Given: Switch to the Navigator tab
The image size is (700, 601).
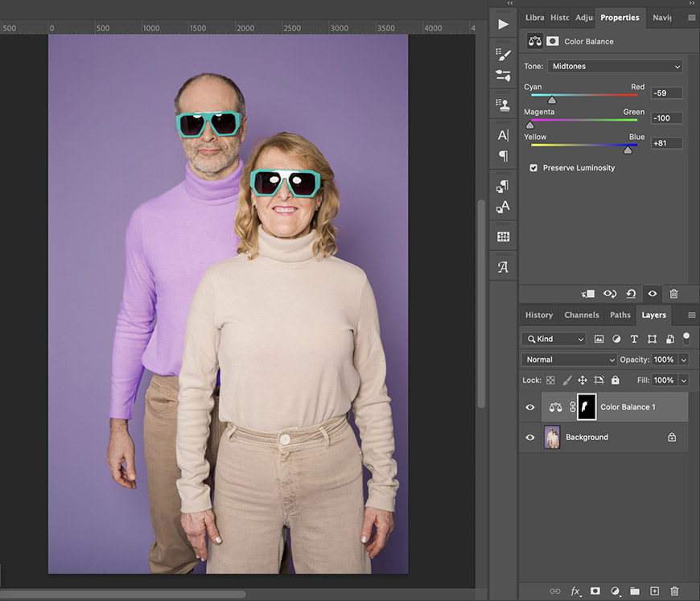Looking at the screenshot, I should [661, 18].
